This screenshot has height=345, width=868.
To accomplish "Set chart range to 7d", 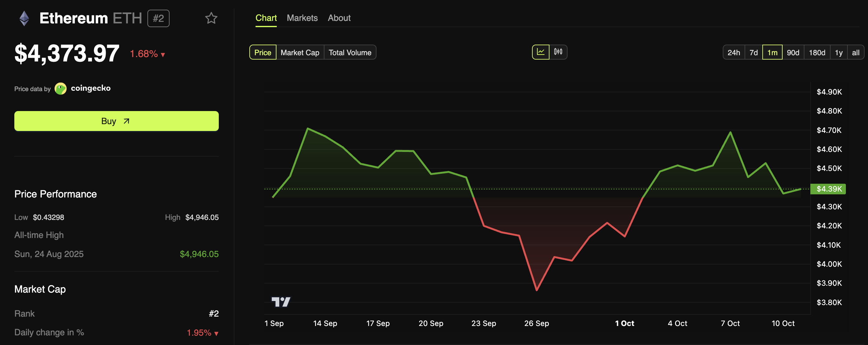I will (x=753, y=53).
